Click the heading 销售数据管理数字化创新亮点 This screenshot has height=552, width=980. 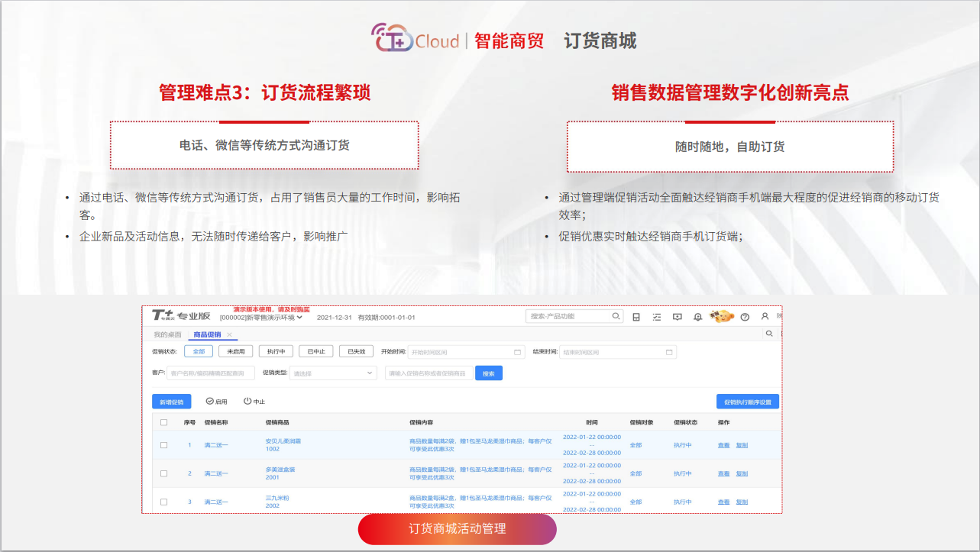coord(730,93)
